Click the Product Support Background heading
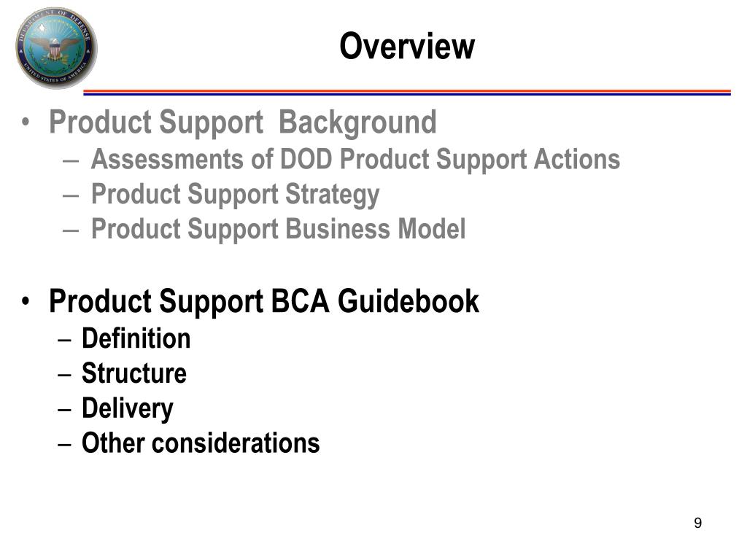Viewport: 747px width, 560px height. [x=242, y=122]
